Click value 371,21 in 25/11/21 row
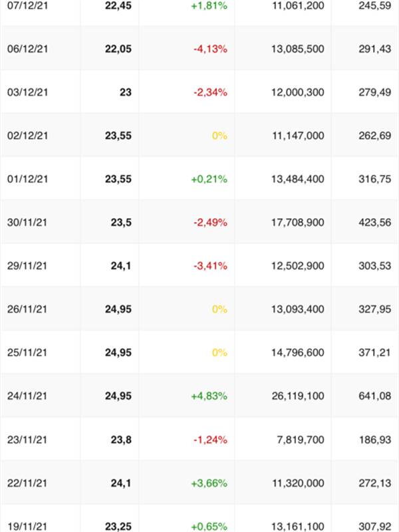 376,352
